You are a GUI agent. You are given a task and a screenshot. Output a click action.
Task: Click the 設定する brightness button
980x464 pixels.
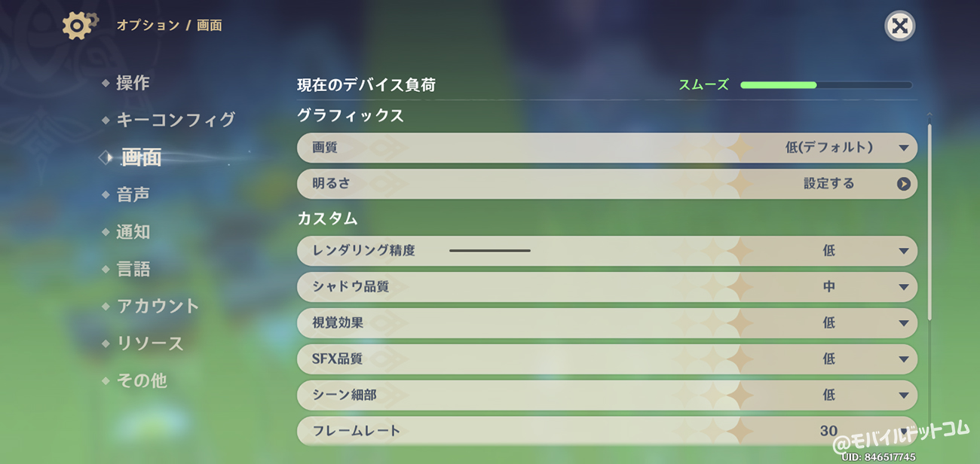point(828,184)
